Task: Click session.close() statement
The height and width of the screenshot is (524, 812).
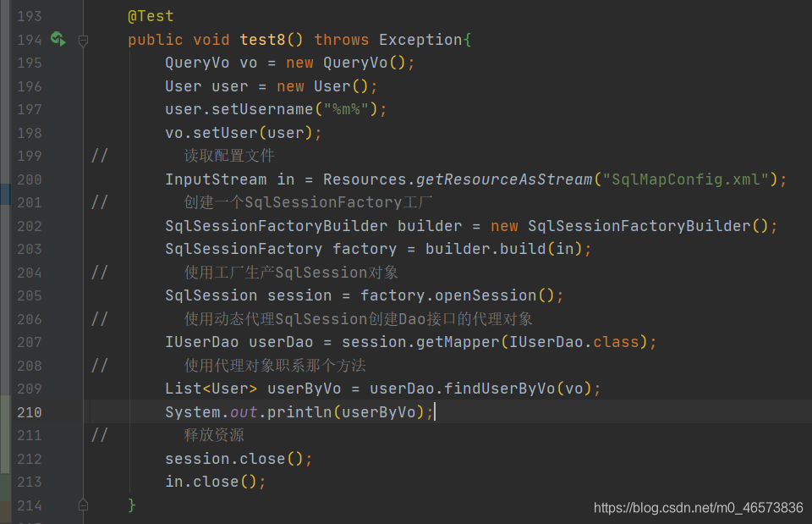Action: (x=239, y=459)
